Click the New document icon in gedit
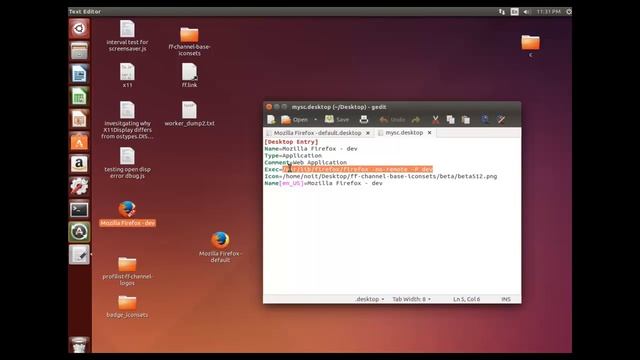The height and width of the screenshot is (360, 640). tap(271, 120)
